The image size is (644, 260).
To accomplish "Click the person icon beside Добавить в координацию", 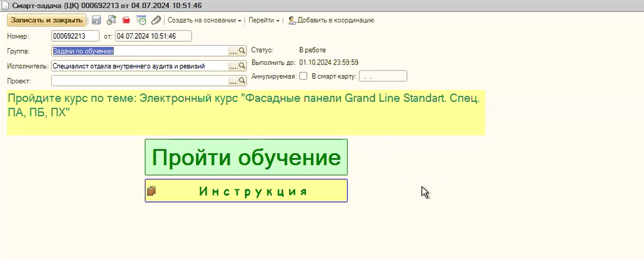I will (292, 20).
